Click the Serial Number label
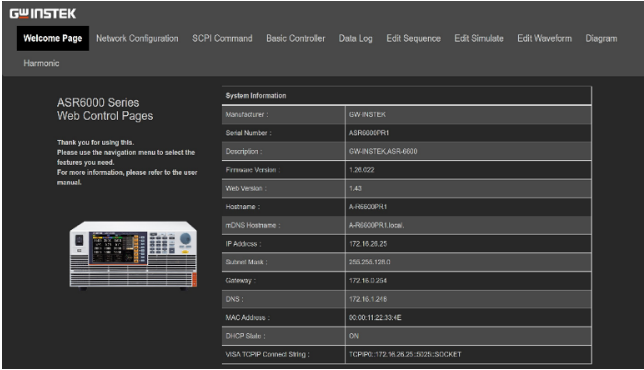 tap(248, 133)
